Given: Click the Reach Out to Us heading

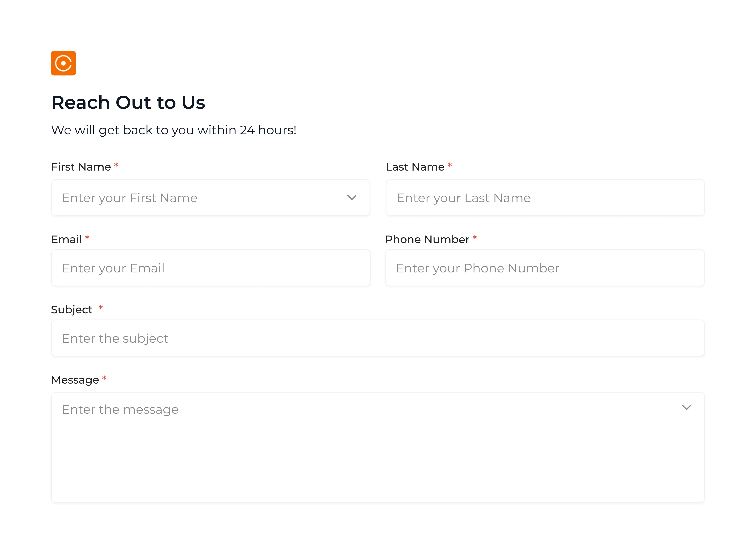Looking at the screenshot, I should pos(128,102).
